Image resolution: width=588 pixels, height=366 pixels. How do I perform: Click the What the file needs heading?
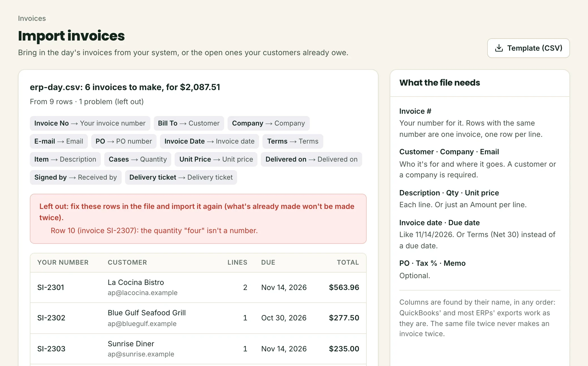(440, 83)
